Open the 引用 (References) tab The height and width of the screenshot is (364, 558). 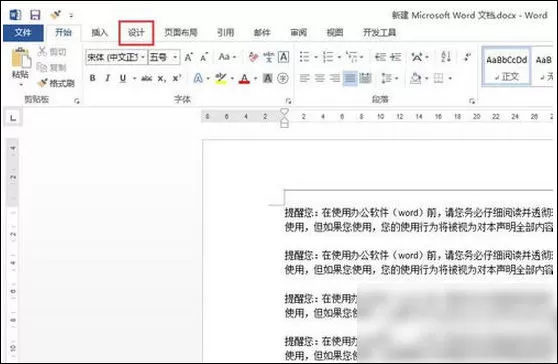(226, 33)
